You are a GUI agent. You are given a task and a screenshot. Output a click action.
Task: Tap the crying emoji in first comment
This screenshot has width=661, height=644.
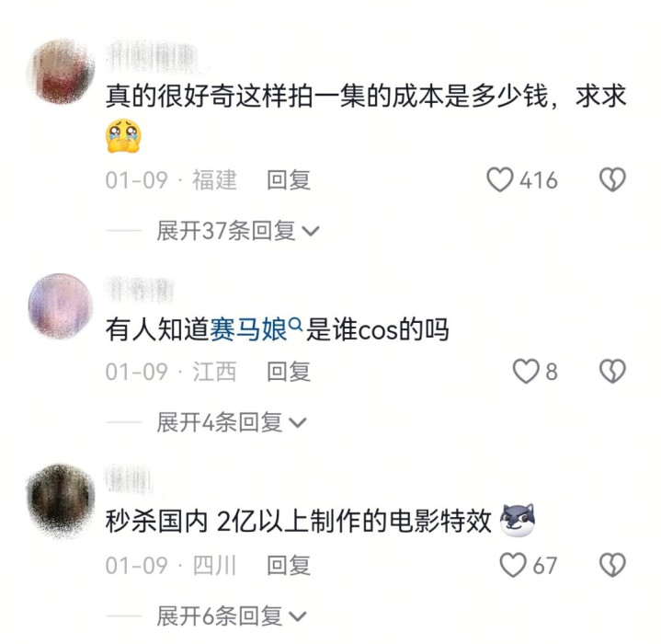pos(123,136)
